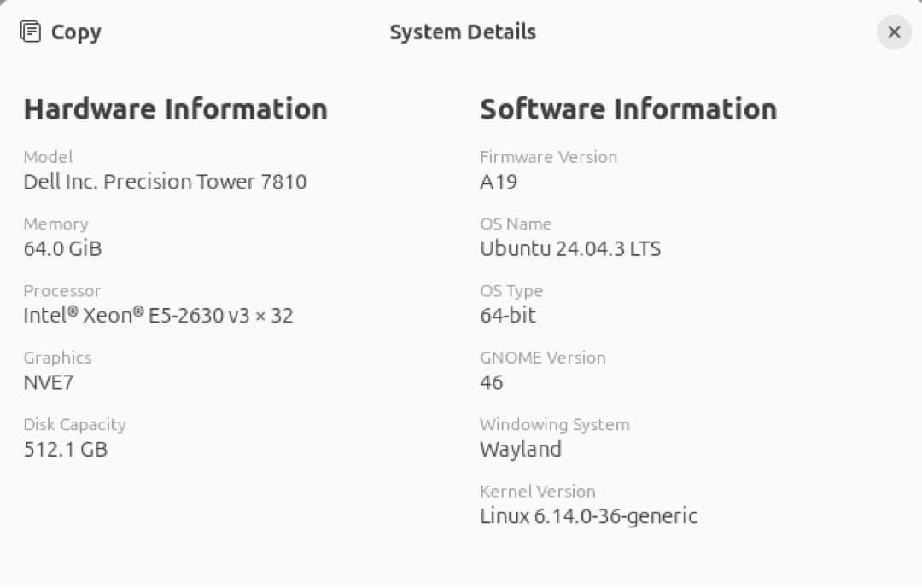Viewport: 922px width, 588px height.
Task: Click the Memory value showing 64.0 GiB
Action: coord(61,248)
